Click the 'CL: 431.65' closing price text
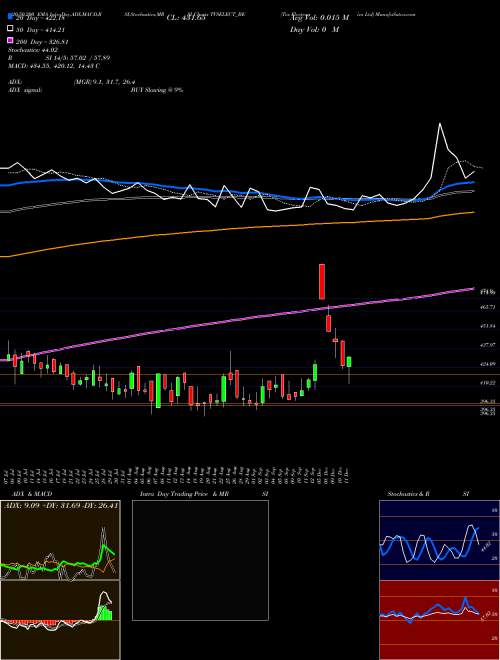The image size is (500, 660). pyautogui.click(x=186, y=18)
